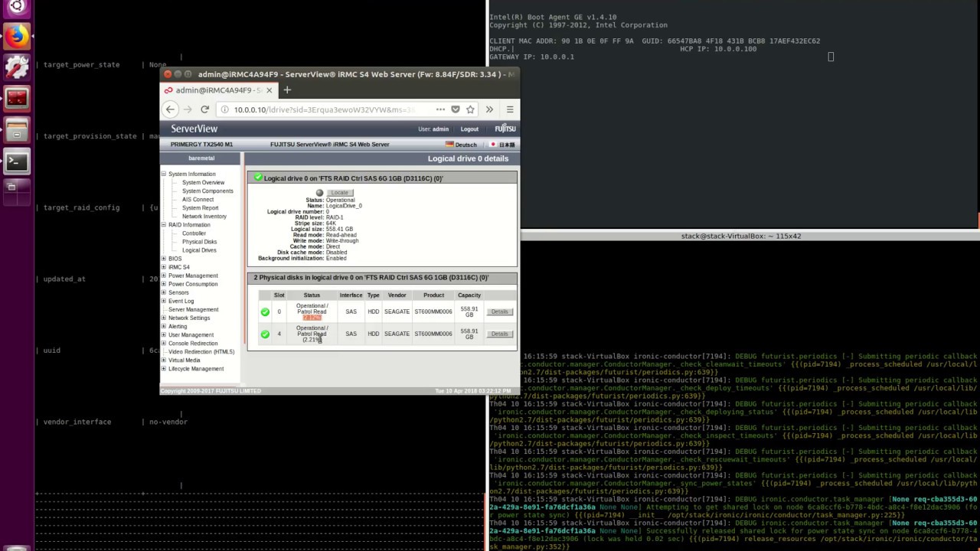980x551 pixels.
Task: Open the red Terminator launcher icon
Action: [17, 99]
